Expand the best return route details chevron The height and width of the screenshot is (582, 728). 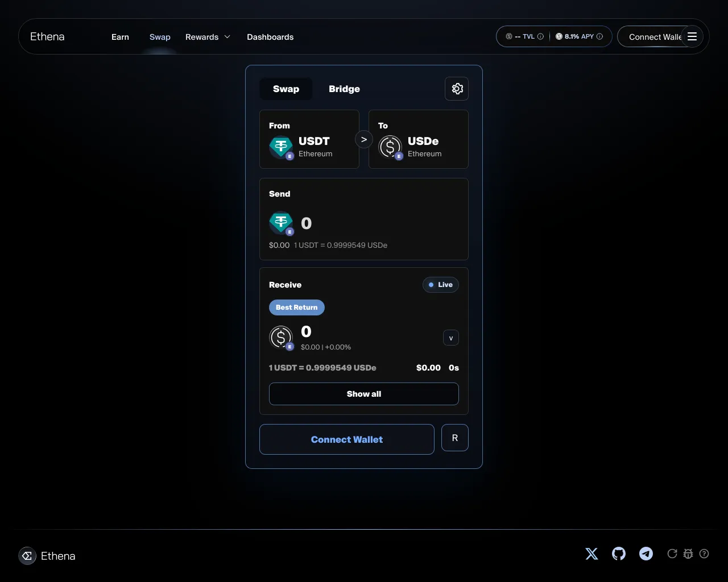coord(451,338)
